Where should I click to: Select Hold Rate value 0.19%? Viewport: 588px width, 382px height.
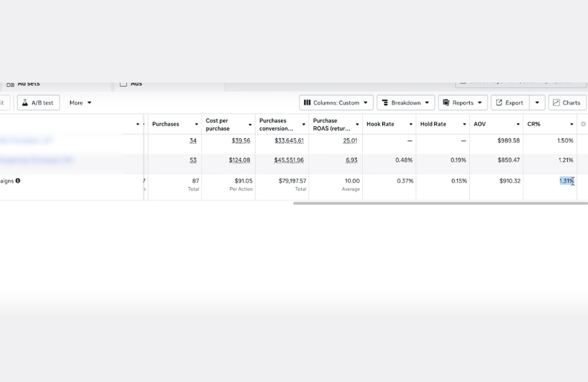click(x=458, y=160)
